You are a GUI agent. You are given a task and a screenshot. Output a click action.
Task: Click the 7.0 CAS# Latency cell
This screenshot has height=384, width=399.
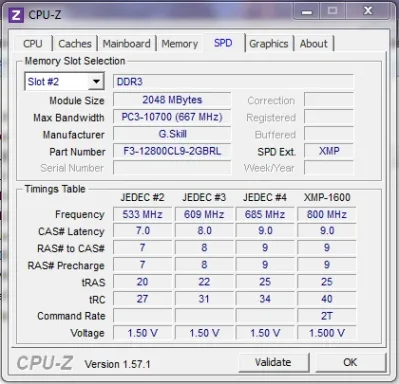click(x=142, y=231)
